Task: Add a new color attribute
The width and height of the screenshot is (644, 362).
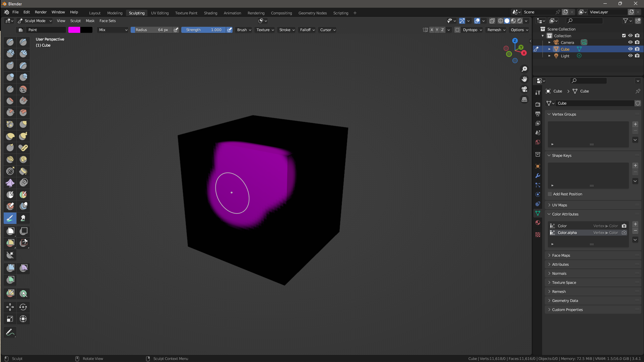Action: [x=635, y=224]
